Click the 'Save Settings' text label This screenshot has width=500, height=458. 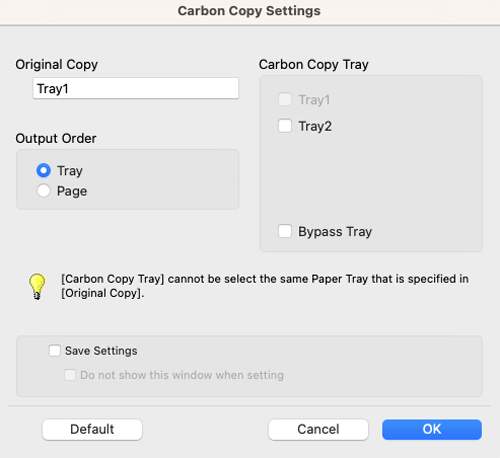coord(101,351)
